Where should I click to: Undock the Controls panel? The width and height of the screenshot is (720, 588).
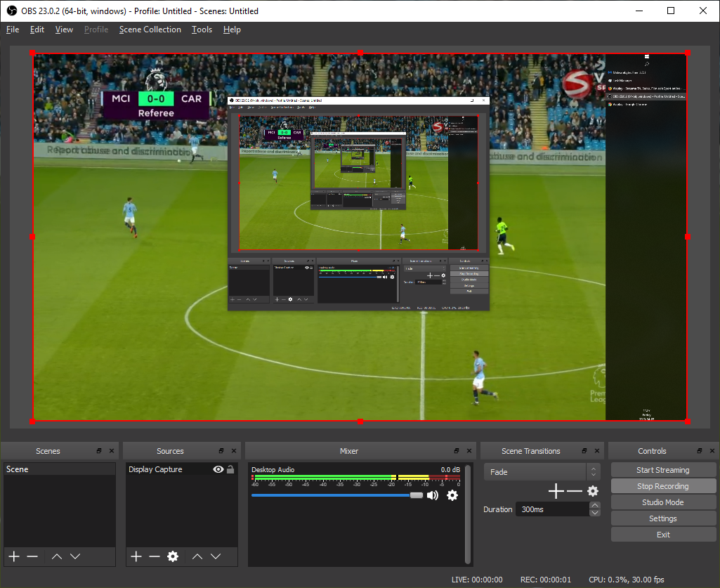point(700,450)
